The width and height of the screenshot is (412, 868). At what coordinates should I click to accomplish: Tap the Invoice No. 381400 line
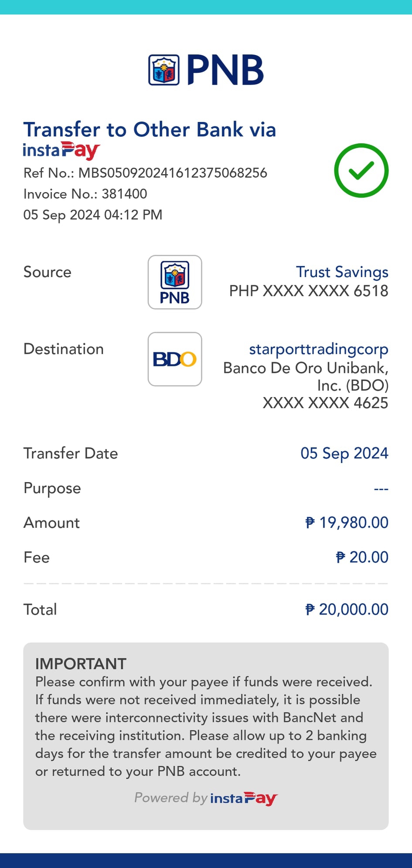point(85,194)
